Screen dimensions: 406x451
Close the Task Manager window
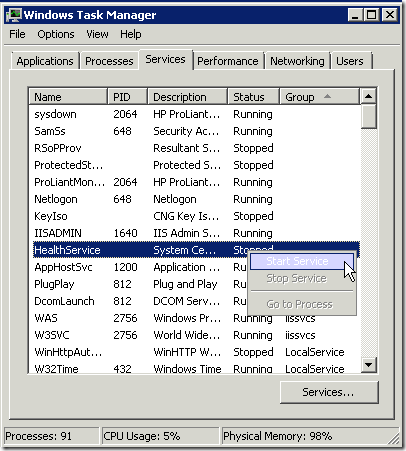[389, 15]
